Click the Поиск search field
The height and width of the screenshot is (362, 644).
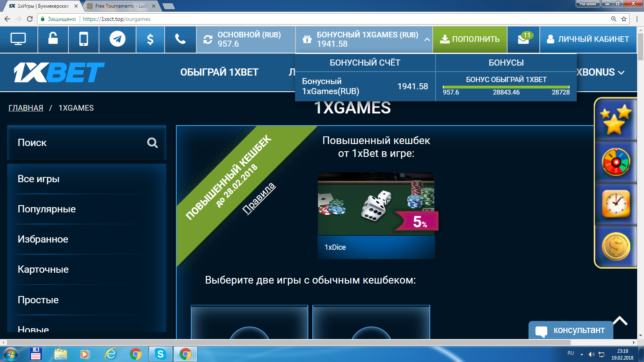(87, 143)
